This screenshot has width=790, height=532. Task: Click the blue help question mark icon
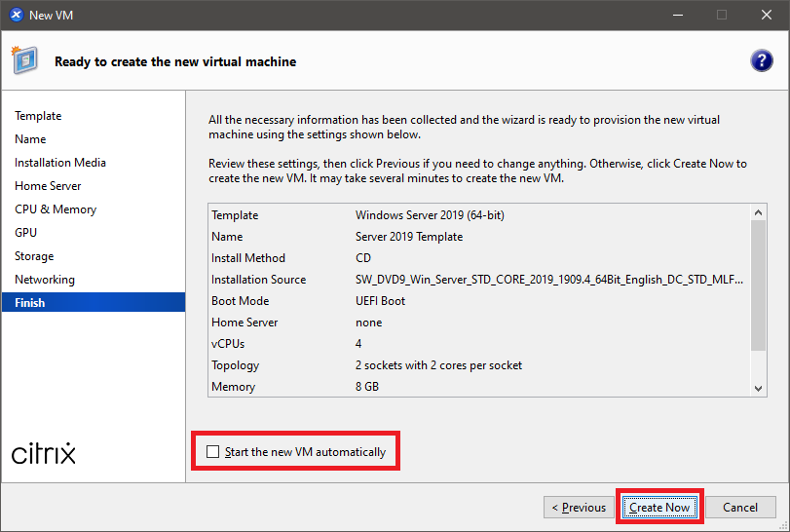coord(761,60)
